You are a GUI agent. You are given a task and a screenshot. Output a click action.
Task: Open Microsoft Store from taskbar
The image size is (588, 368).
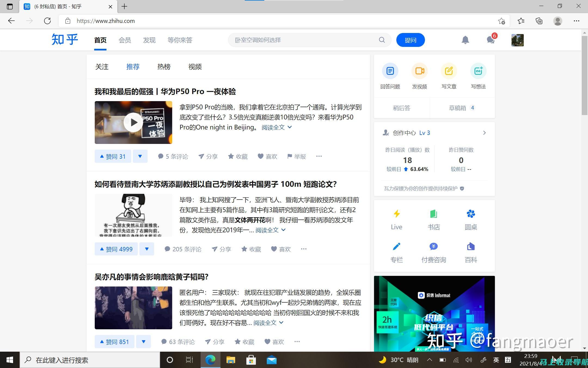click(x=251, y=360)
